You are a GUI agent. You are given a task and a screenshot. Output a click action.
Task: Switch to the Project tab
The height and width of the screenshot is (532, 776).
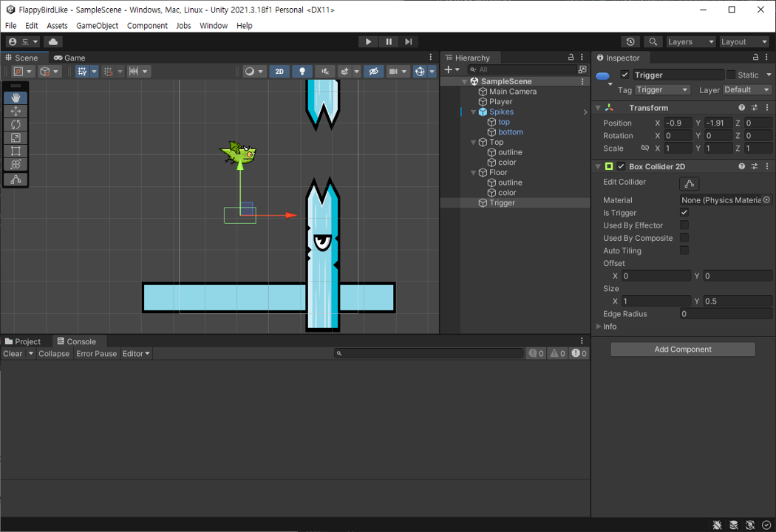23,341
